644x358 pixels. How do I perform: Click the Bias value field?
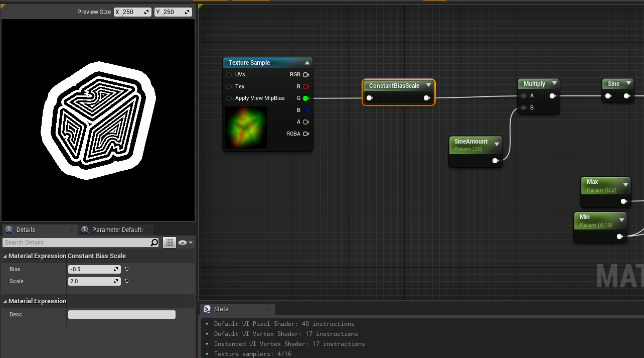[x=91, y=269]
